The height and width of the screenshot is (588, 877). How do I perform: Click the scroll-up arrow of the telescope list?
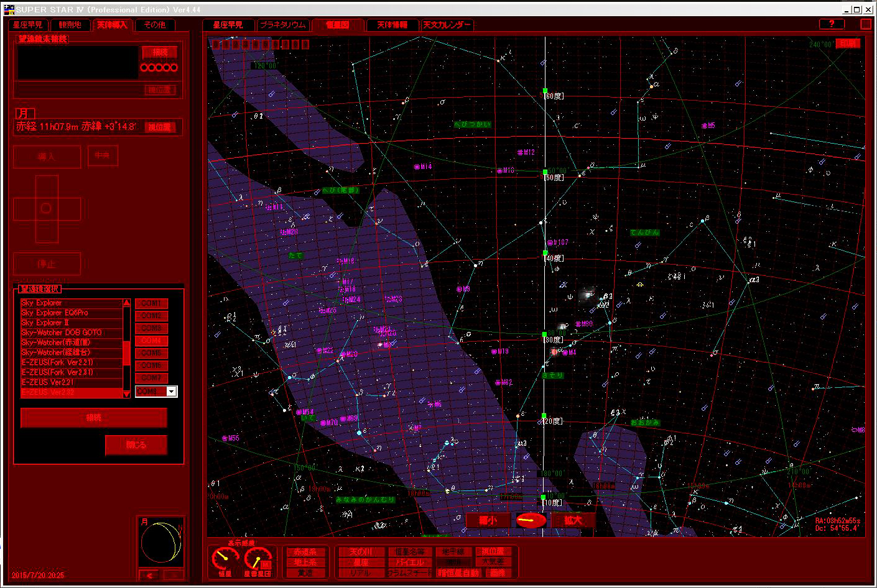(127, 303)
